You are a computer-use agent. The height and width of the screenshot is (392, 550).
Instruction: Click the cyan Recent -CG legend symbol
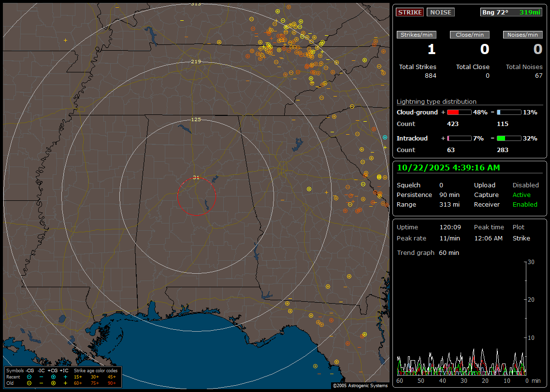point(29,377)
